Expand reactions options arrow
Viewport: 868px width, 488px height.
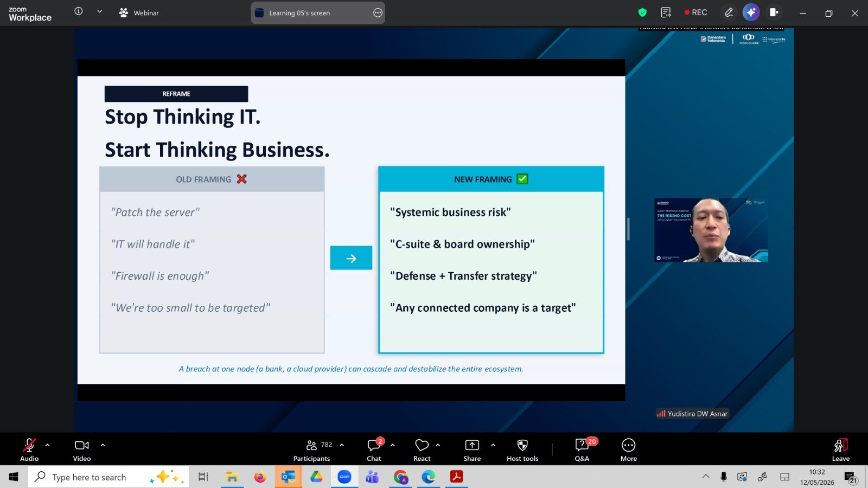click(438, 445)
